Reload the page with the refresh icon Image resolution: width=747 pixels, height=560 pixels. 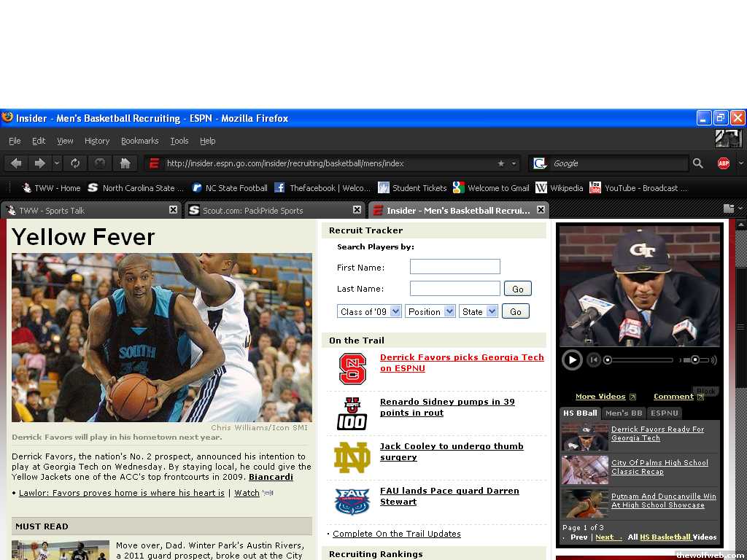(75, 163)
